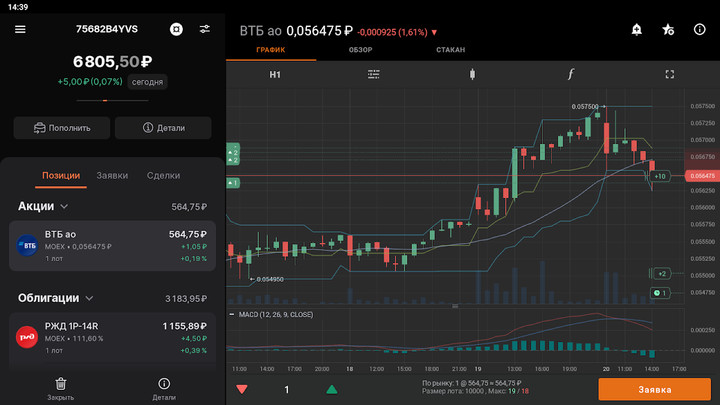Screen dimensions: 720x405
Task: Select the РЖД 1Р-14R bond row
Action: pos(112,338)
